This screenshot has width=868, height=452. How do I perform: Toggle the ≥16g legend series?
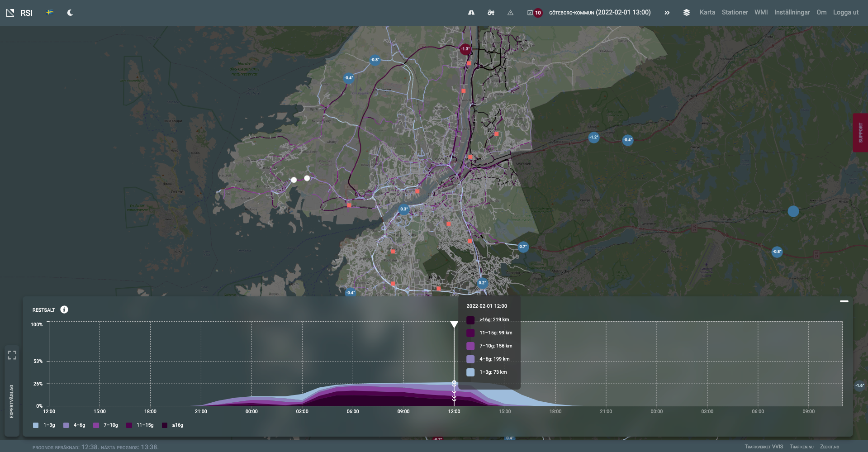pyautogui.click(x=173, y=425)
